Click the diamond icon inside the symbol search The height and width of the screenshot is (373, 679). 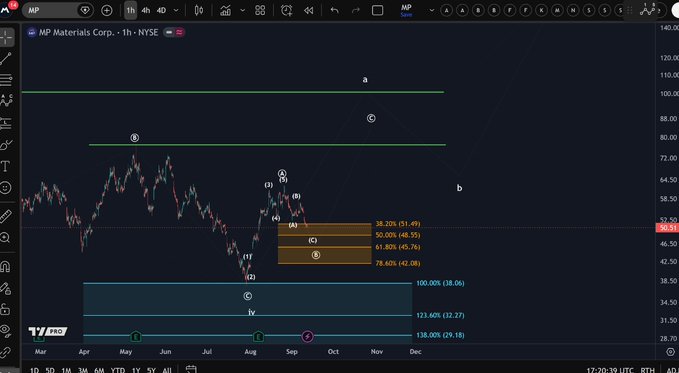85,10
